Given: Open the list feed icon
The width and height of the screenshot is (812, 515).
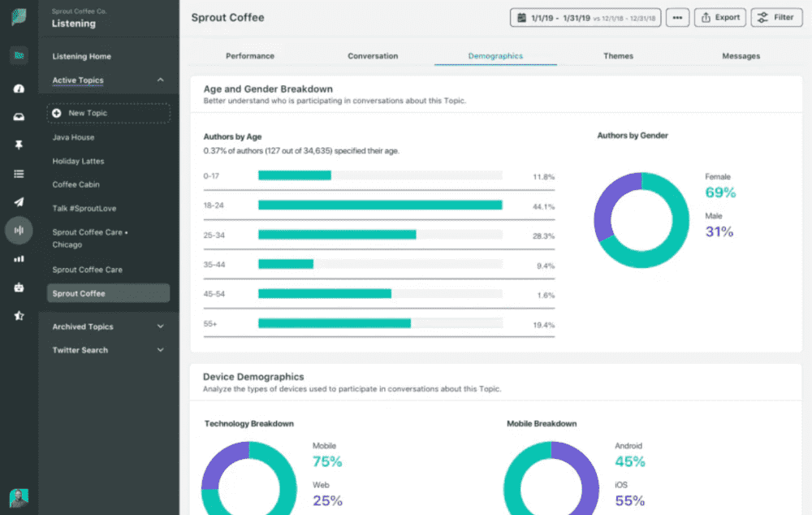Looking at the screenshot, I should [x=19, y=174].
